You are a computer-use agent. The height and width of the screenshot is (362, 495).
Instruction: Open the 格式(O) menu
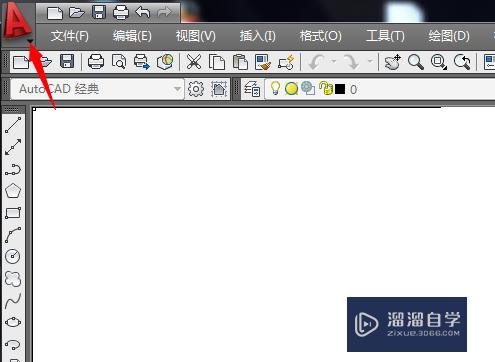321,36
